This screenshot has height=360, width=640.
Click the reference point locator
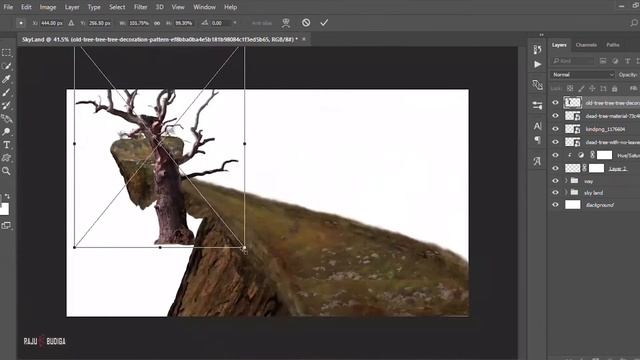pyautogui.click(x=21, y=23)
